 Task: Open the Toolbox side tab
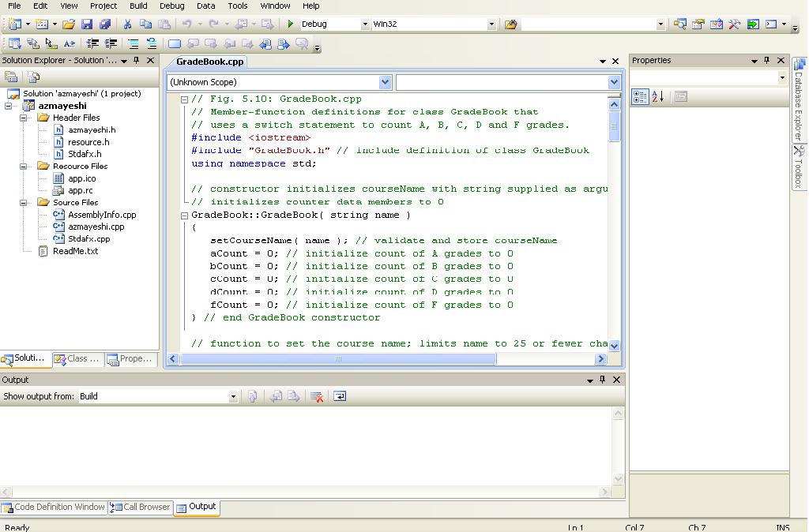pyautogui.click(x=800, y=167)
